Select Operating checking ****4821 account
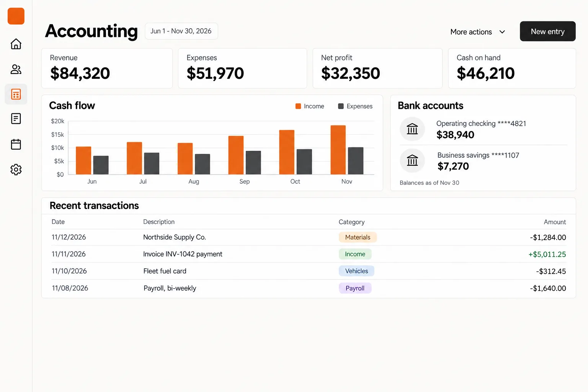Image resolution: width=588 pixels, height=392 pixels. (483, 129)
